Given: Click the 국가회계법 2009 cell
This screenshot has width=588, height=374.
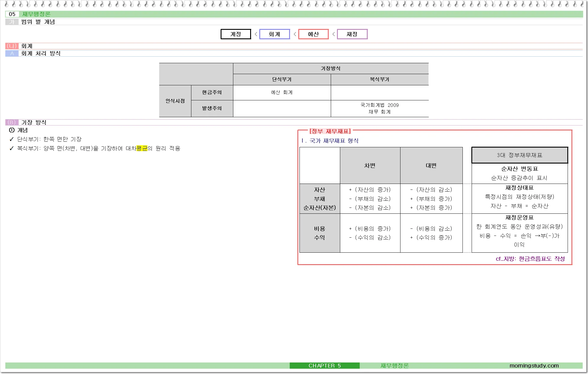Looking at the screenshot, I should coord(379,108).
